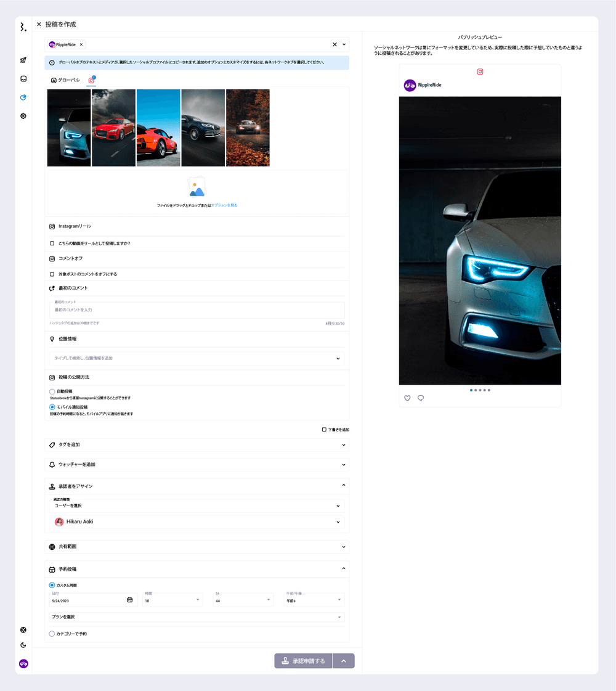Select the red Audi thumbnail image
This screenshot has width=616, height=691.
(113, 128)
